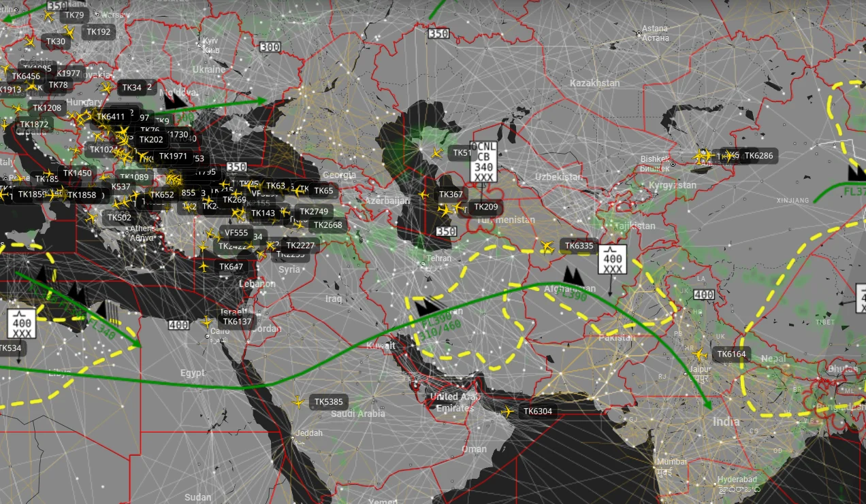Click the turbulence symbol near Moldova
This screenshot has height=504, width=866.
[x=176, y=100]
